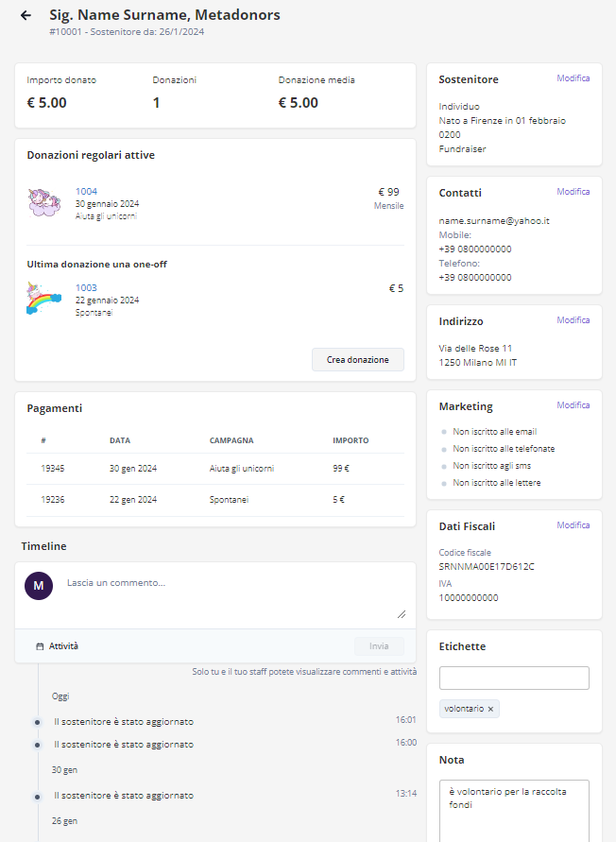Focus the Lascia un commento text box
616x842 pixels.
234,595
